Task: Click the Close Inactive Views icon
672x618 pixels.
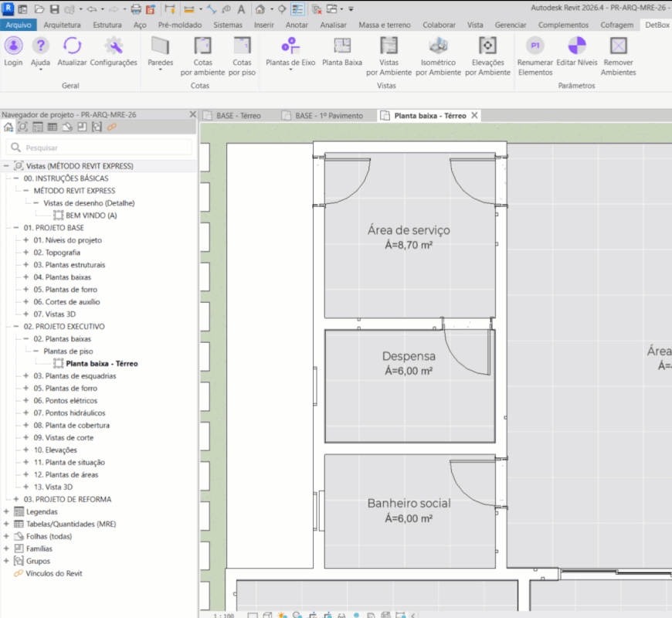Action: (x=317, y=9)
